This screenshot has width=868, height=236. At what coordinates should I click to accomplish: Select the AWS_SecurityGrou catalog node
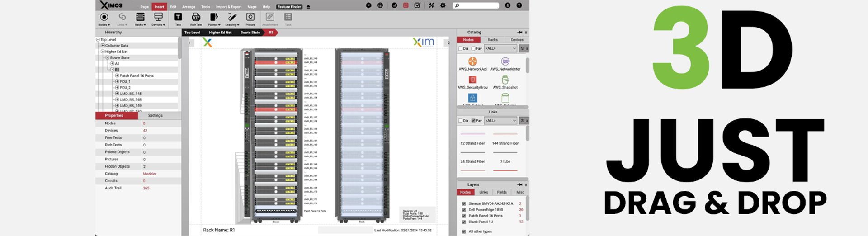tap(472, 82)
